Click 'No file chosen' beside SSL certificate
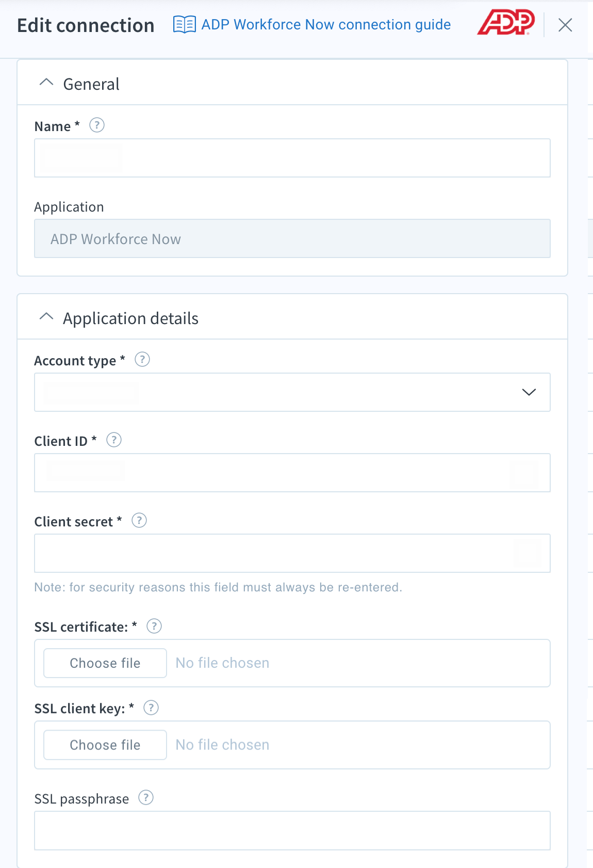 pos(222,663)
